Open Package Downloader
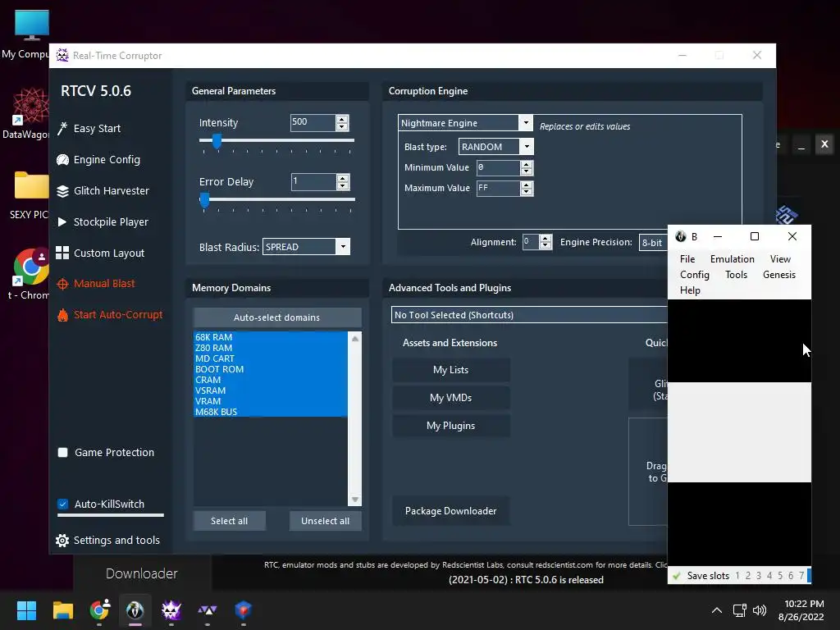 [x=450, y=511]
